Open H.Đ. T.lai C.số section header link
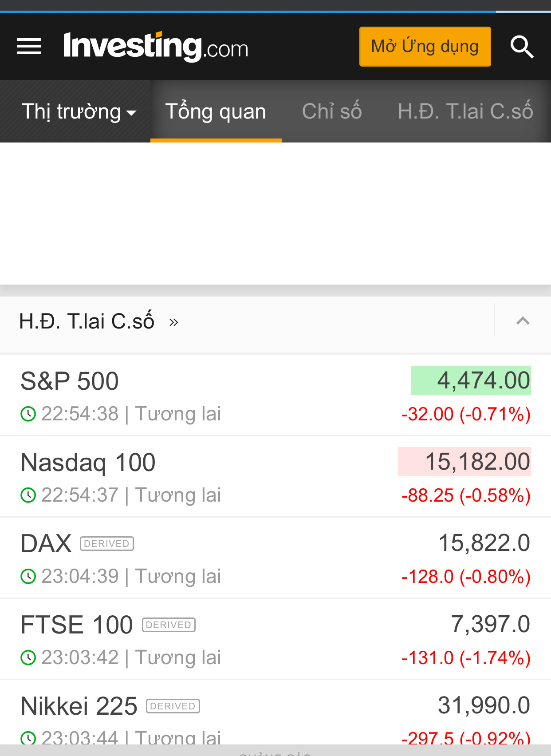The image size is (551, 756). point(98,321)
